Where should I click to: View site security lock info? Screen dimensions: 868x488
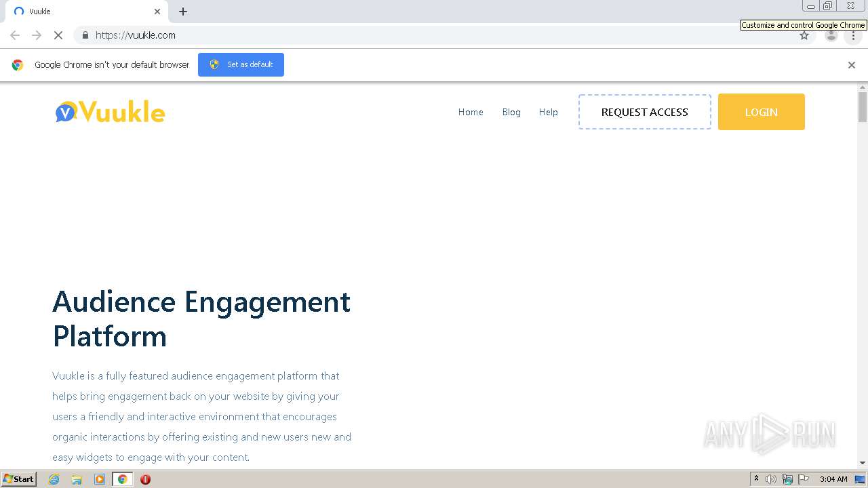(85, 35)
